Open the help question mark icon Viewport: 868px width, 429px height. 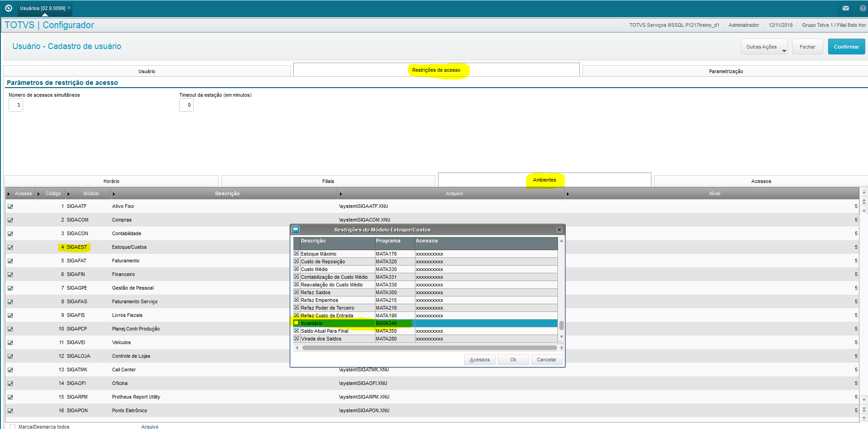click(863, 8)
